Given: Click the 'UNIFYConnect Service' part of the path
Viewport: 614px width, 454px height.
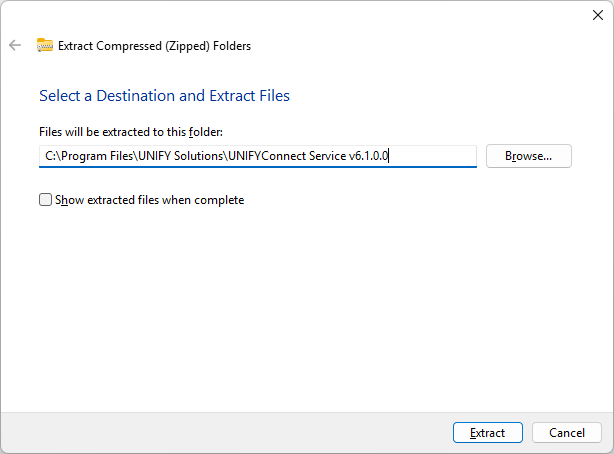Looking at the screenshot, I should 287,156.
